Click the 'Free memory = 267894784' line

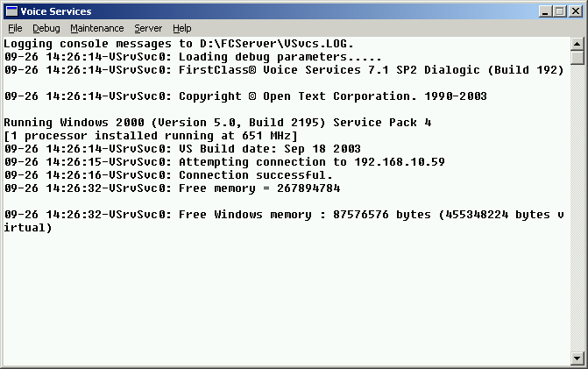coord(172,188)
